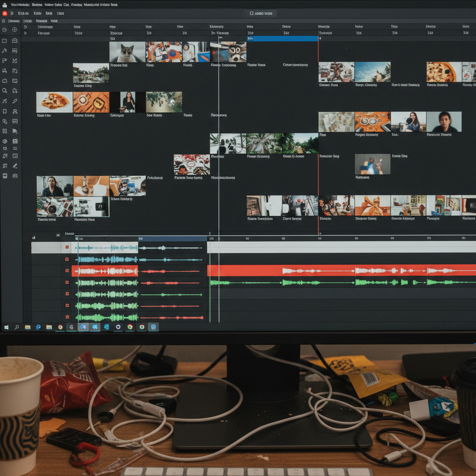Select the pencil tool beside the magic wand
476x476 pixels.
(15, 101)
